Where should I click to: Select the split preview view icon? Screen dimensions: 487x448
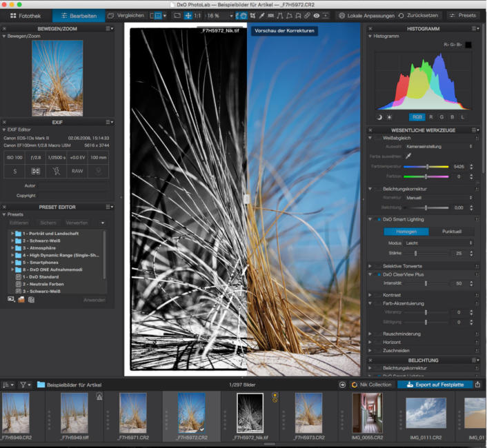(159, 16)
